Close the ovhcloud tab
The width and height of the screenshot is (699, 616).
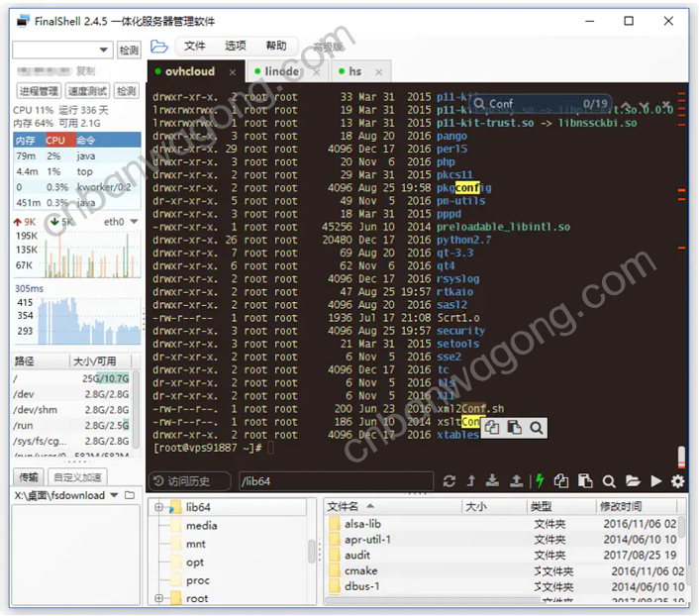click(x=233, y=72)
